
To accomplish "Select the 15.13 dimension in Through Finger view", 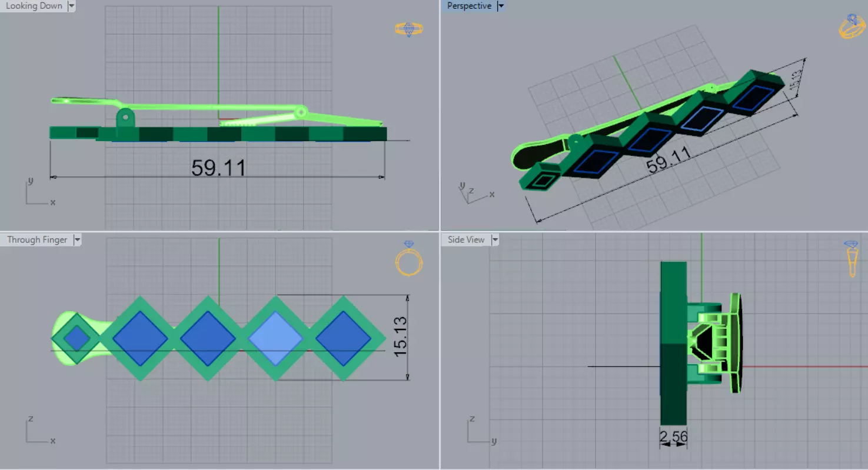I will 400,336.
